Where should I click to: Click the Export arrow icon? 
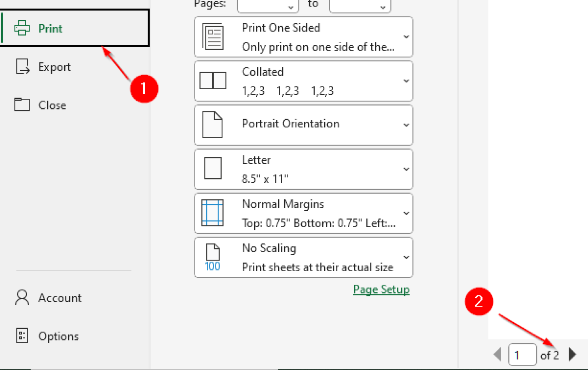(22, 66)
